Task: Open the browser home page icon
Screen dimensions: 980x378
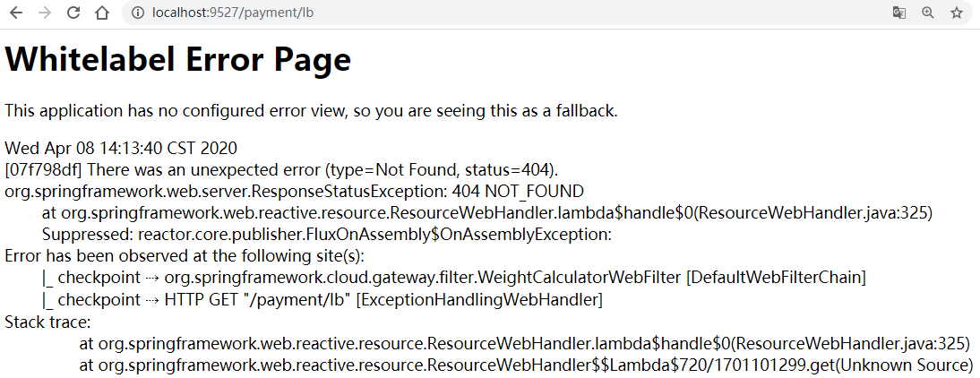Action: tap(102, 13)
